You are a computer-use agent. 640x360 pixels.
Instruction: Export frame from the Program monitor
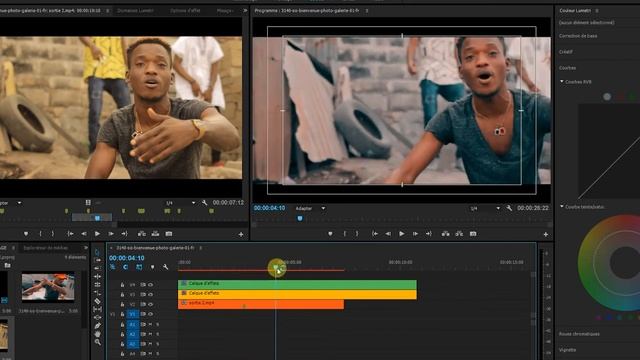(473, 234)
